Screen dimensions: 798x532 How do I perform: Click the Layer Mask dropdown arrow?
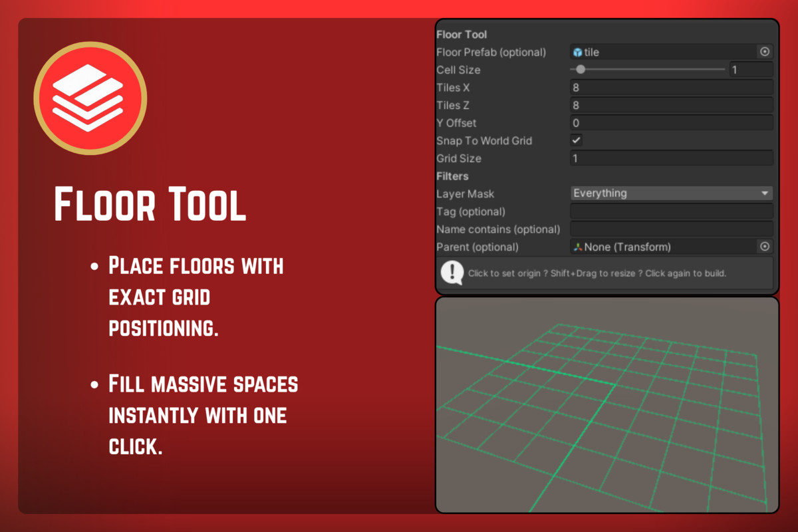tap(766, 193)
